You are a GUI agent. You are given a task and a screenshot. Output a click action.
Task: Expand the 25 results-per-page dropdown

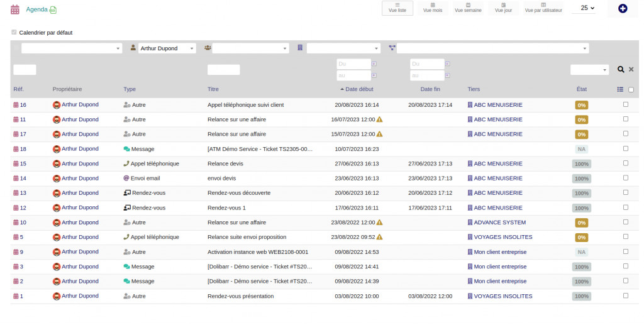pos(587,8)
